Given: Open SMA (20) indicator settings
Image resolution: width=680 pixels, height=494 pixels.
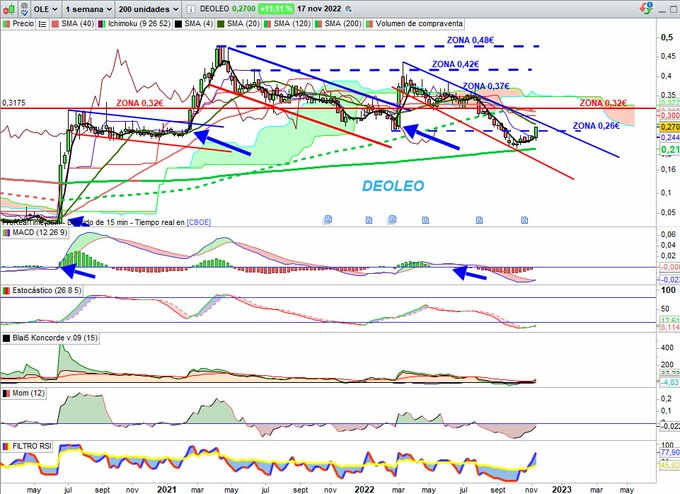Looking at the screenshot, I should click(x=243, y=23).
